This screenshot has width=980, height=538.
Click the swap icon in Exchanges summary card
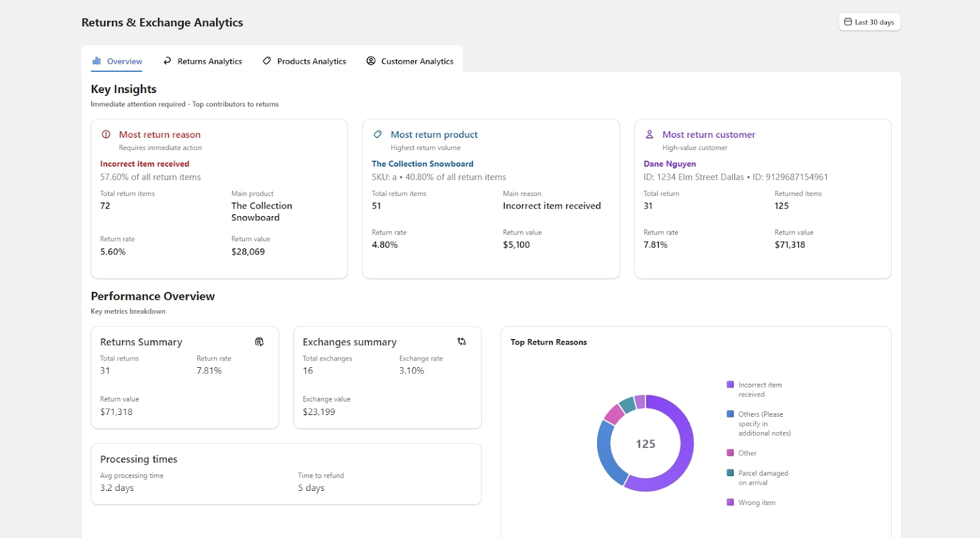tap(462, 342)
